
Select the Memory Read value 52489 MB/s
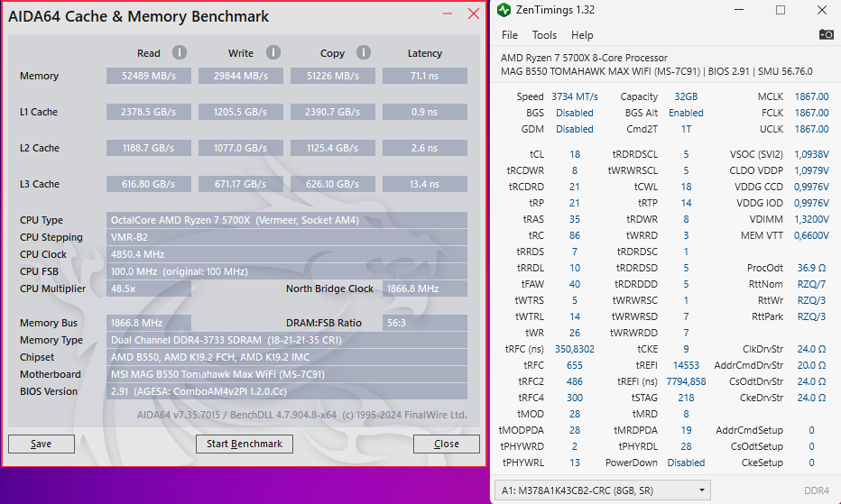click(x=149, y=76)
